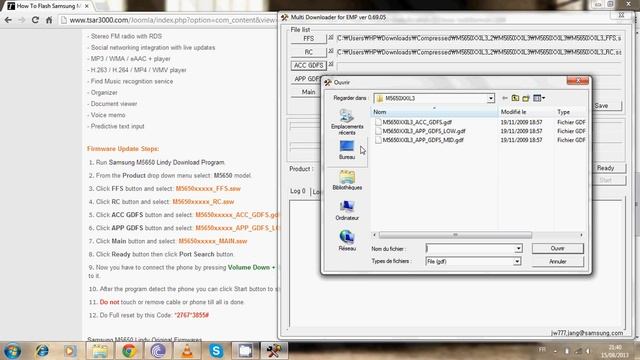Screen dimensions: 640x360
Task: Open File Explorer from the taskbar
Action: coord(100,351)
